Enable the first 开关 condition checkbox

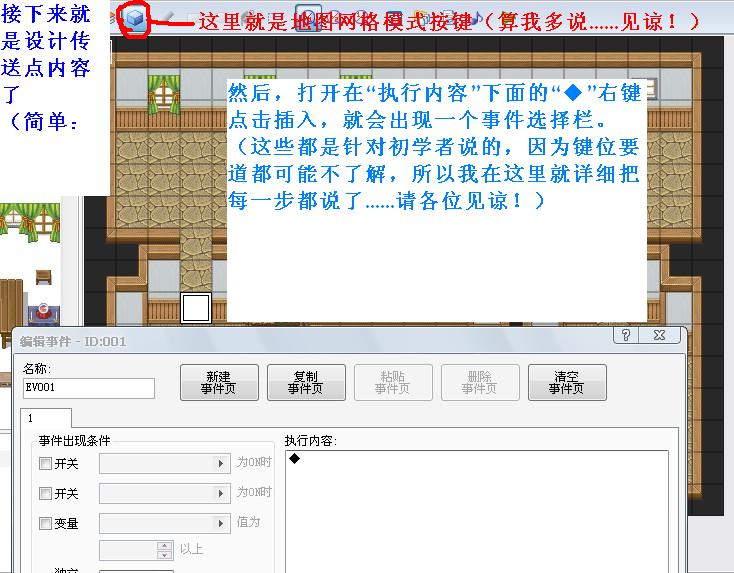tap(45, 463)
